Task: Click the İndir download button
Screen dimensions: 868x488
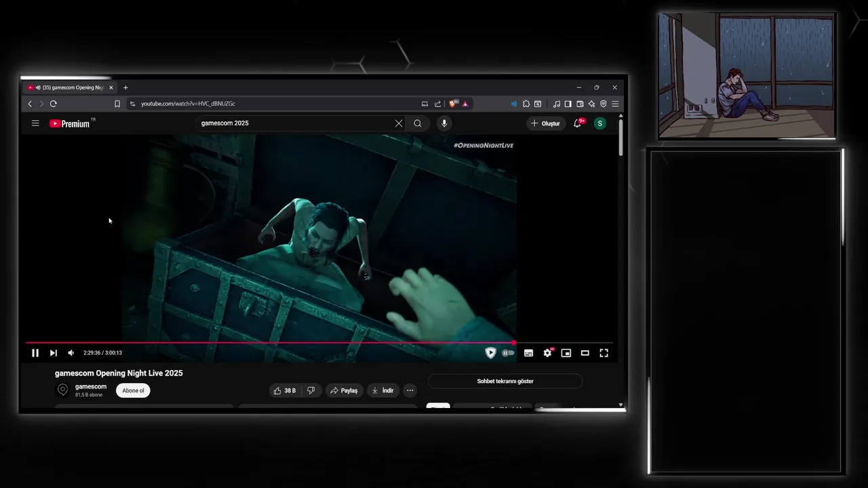Action: [x=382, y=390]
